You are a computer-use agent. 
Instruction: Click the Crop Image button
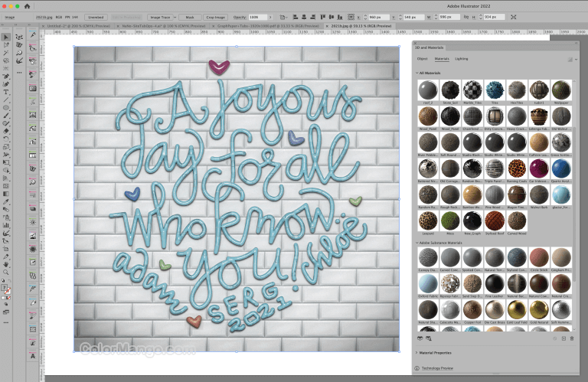point(215,16)
